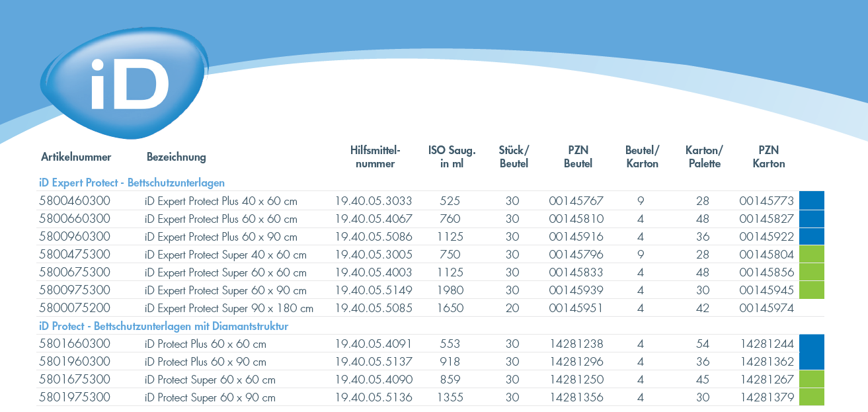Viewport: 868px width, 412px height.
Task: Select iD Protect Super 60 x 60 cm
Action: click(210, 380)
